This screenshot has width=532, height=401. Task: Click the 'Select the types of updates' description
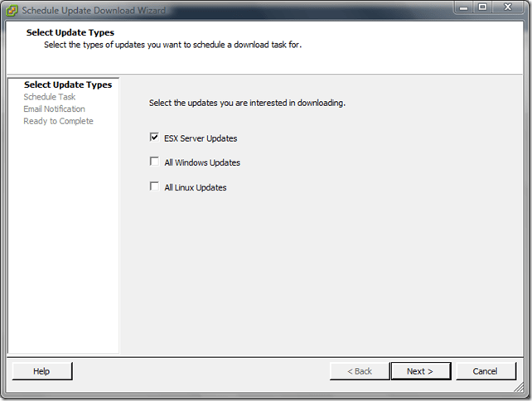[x=172, y=45]
